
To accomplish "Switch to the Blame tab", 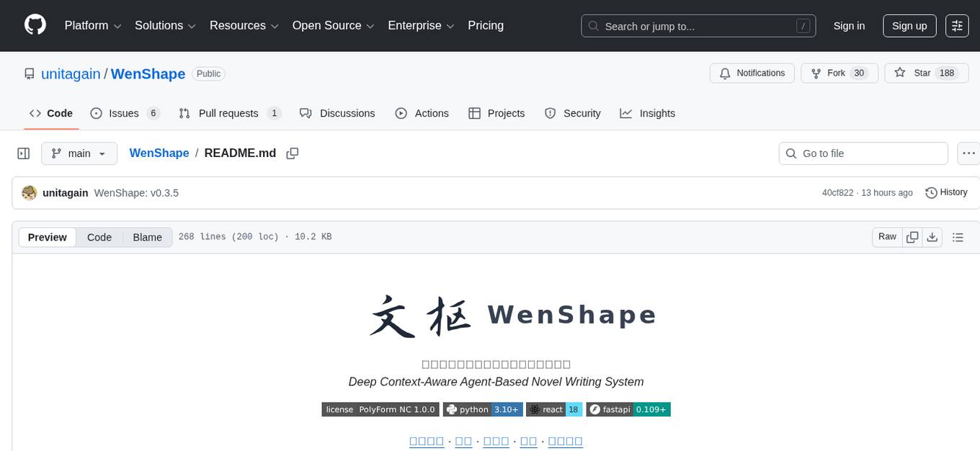I will coord(147,237).
